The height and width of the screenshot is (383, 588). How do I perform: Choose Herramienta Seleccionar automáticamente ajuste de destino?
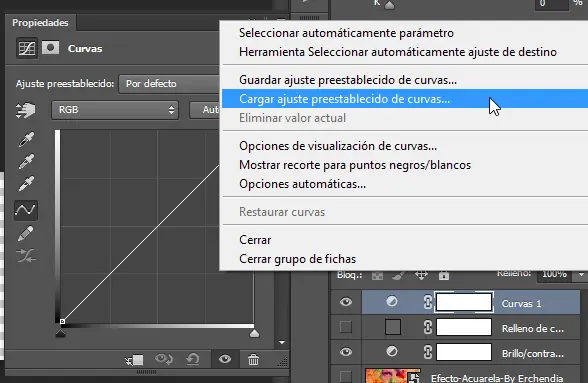point(398,52)
